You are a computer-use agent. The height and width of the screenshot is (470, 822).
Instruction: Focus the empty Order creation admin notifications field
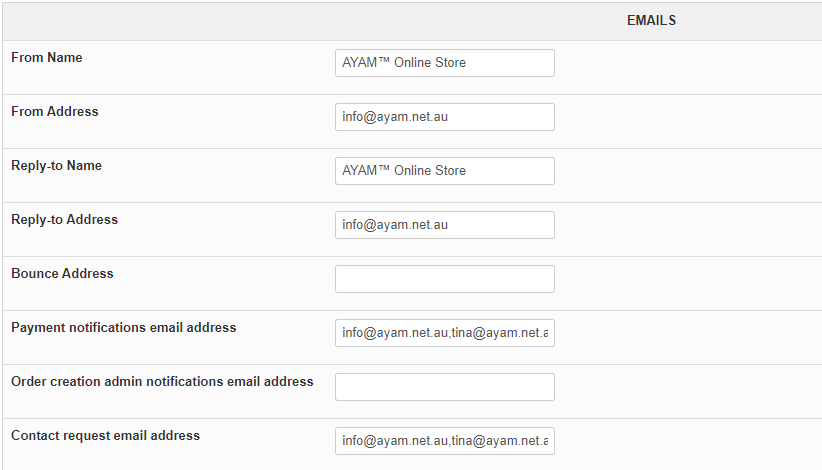(x=444, y=387)
